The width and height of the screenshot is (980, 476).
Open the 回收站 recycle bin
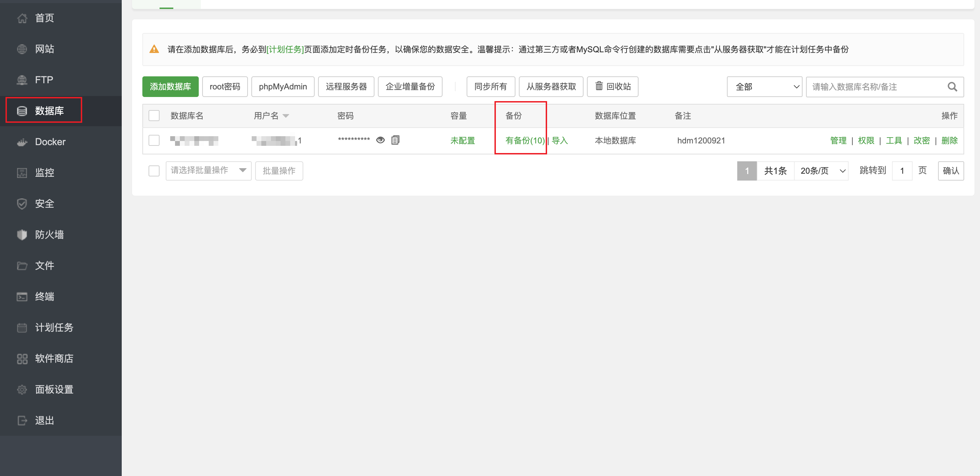[612, 87]
